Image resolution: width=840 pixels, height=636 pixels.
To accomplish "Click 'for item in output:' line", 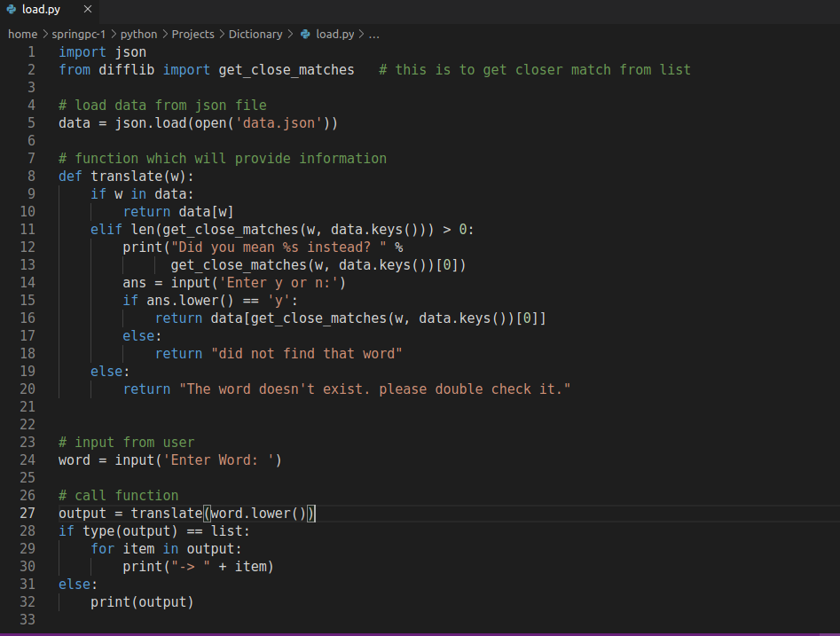I will coord(166,549).
